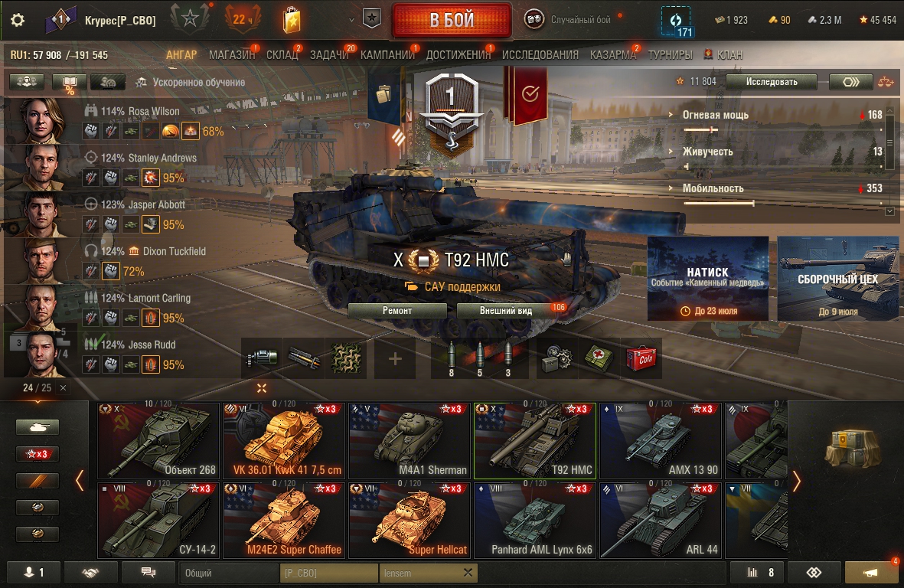This screenshot has height=588, width=904.
Task: Open the vehicle comparison scales icon
Action: (x=886, y=82)
